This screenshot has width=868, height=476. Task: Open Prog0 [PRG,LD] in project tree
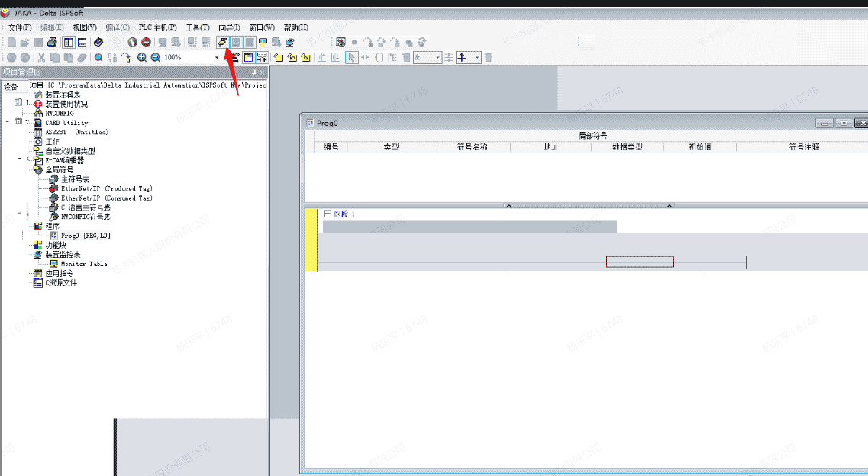[x=86, y=236]
